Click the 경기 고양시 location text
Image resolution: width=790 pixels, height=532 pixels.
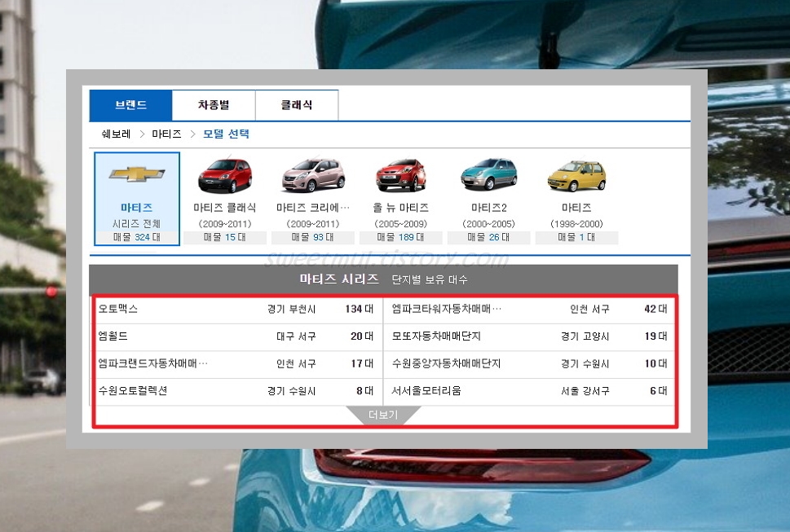(585, 336)
